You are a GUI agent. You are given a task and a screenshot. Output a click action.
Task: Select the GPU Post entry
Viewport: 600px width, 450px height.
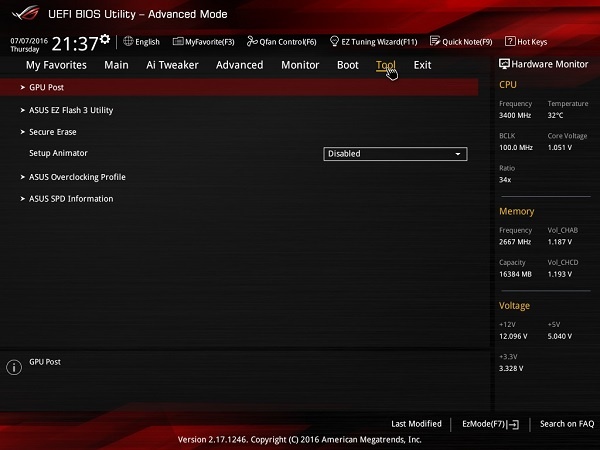239,88
